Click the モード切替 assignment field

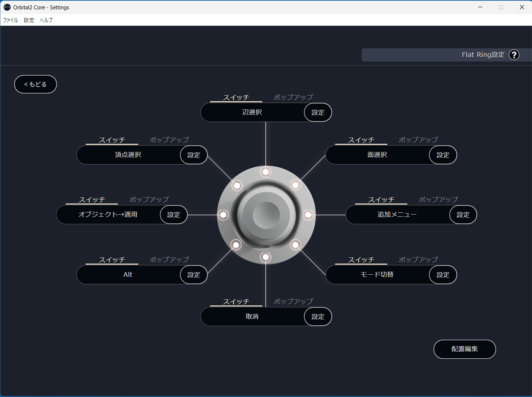(x=377, y=275)
